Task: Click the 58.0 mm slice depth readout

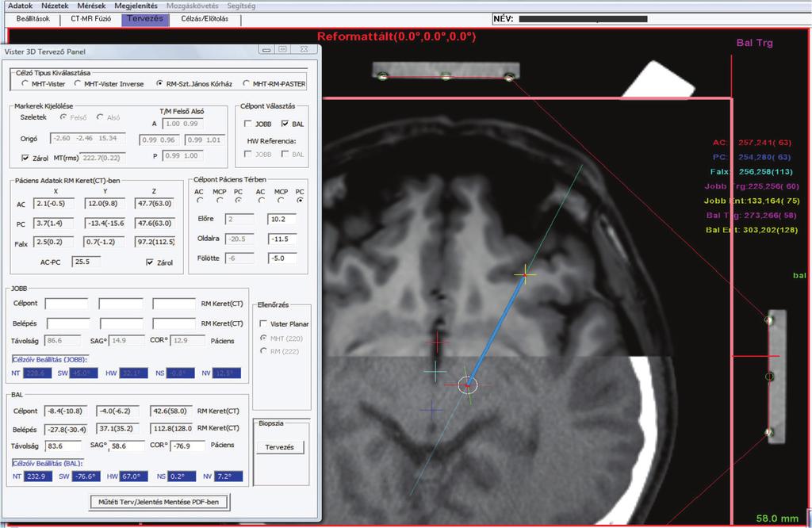Action: pos(777,518)
